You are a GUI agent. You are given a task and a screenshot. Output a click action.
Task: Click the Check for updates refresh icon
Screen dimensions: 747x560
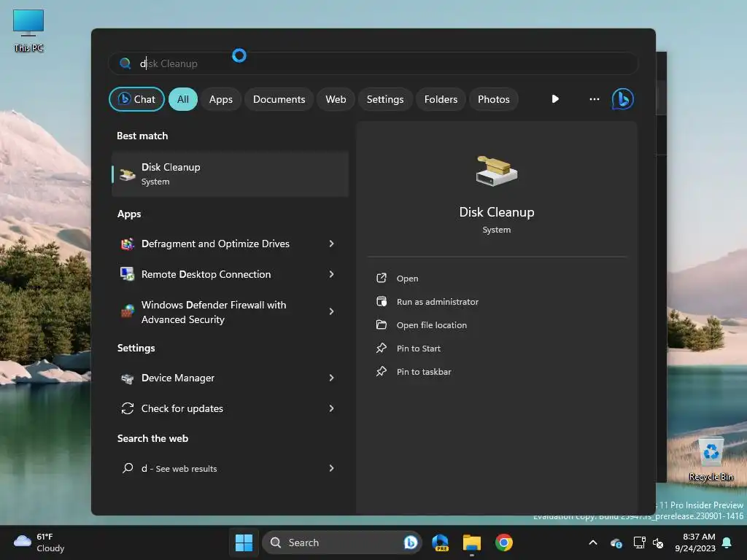tap(127, 408)
